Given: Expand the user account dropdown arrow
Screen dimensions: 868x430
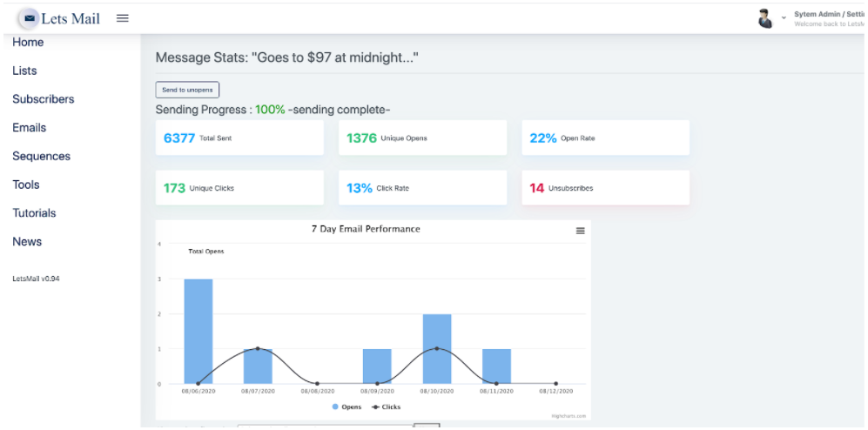Looking at the screenshot, I should tap(784, 17).
